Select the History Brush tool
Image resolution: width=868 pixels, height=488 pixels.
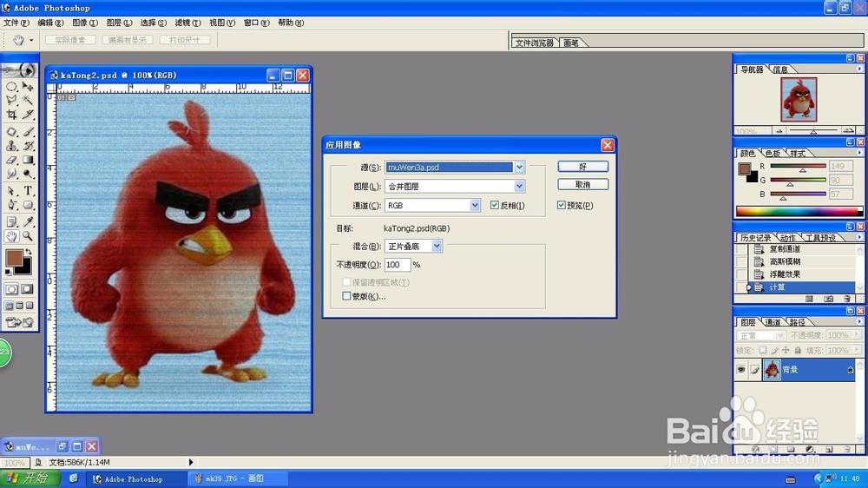click(x=28, y=146)
